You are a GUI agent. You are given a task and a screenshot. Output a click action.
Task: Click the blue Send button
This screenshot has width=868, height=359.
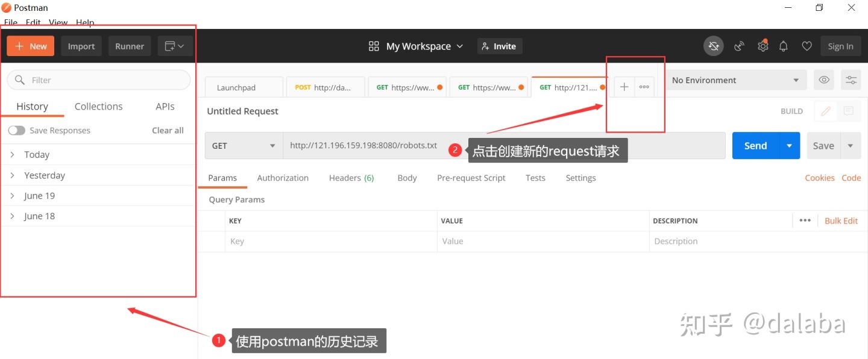(756, 146)
